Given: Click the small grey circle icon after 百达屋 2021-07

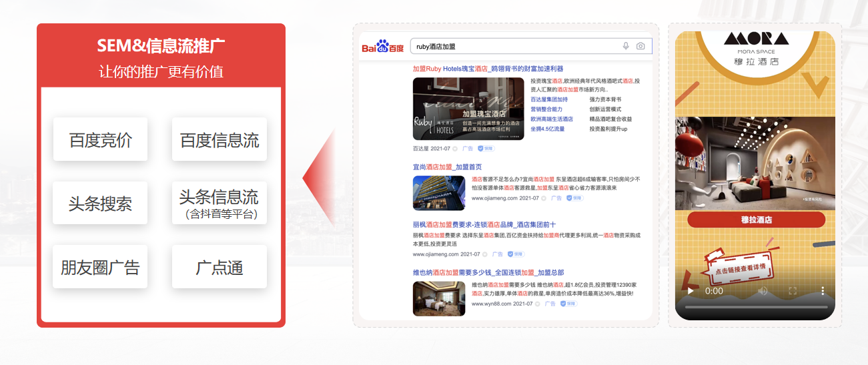Looking at the screenshot, I should (x=456, y=149).
